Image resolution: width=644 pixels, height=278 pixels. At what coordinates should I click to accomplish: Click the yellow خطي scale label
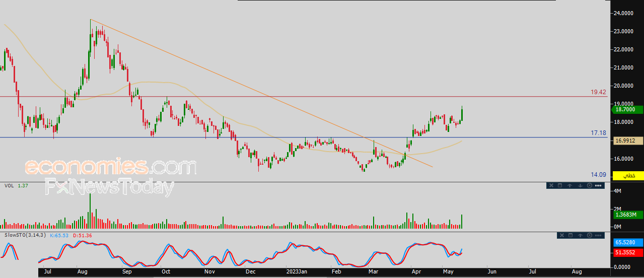tap(628, 175)
